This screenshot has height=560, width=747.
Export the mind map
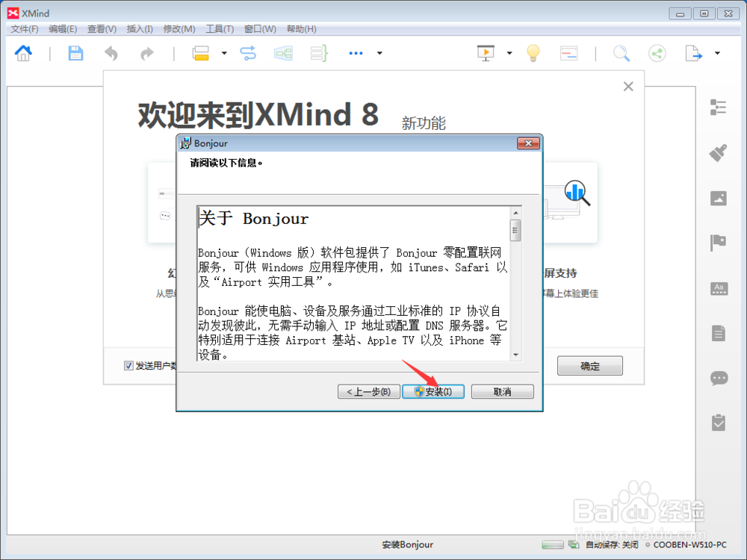click(693, 53)
